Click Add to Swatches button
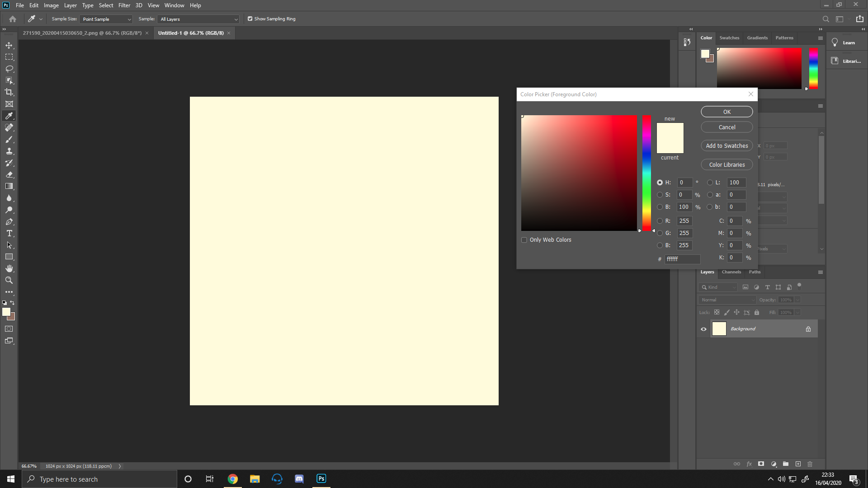This screenshot has width=868, height=488. (x=726, y=146)
